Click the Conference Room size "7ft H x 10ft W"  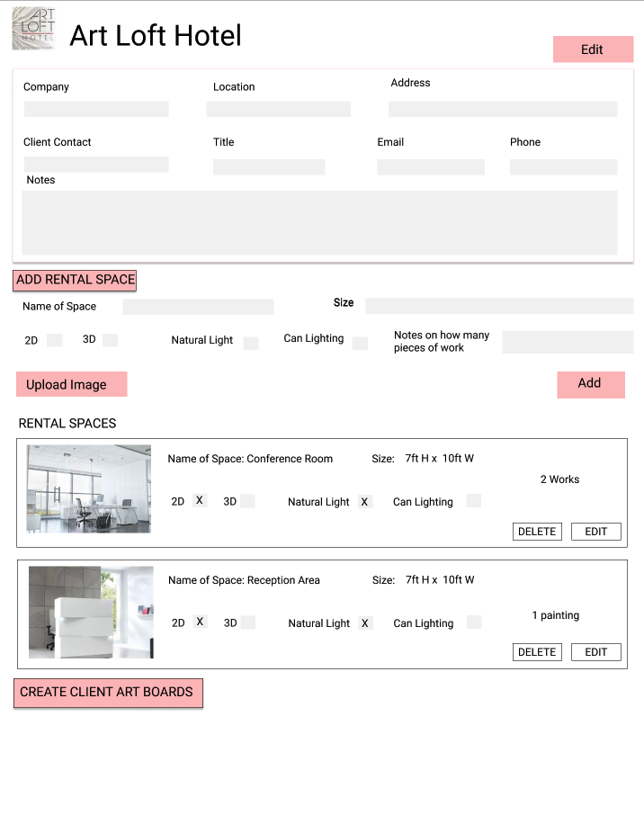(440, 459)
